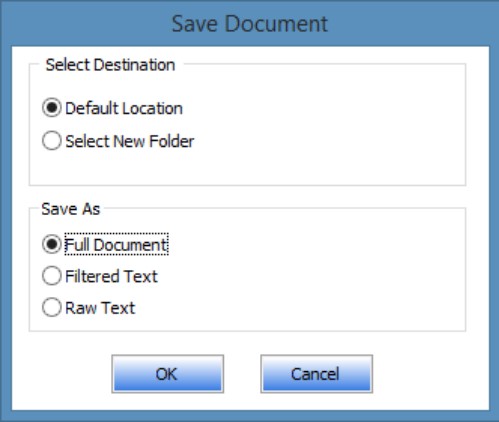Dismiss the dialog with Cancel

316,374
